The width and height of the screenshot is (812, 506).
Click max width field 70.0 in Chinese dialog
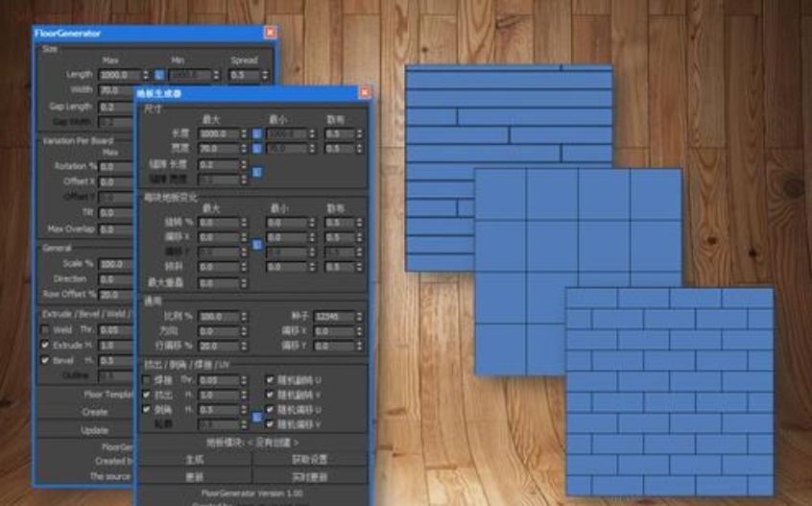219,149
